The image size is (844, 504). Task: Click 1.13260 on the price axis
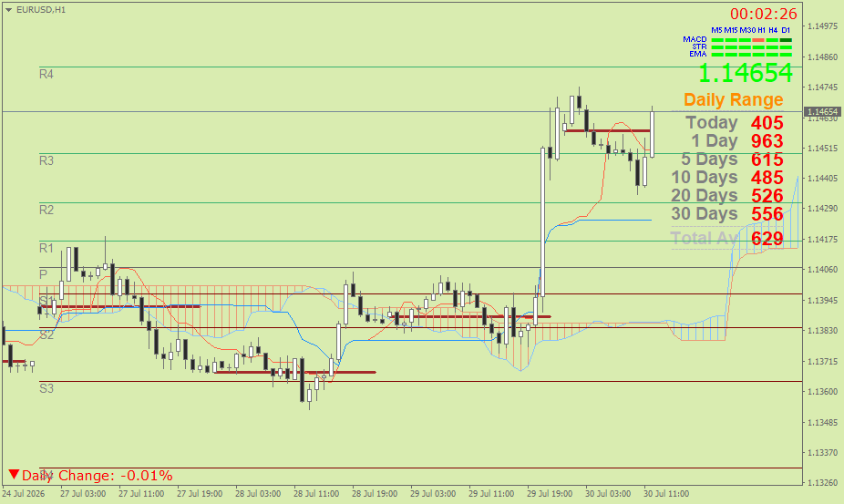point(822,482)
